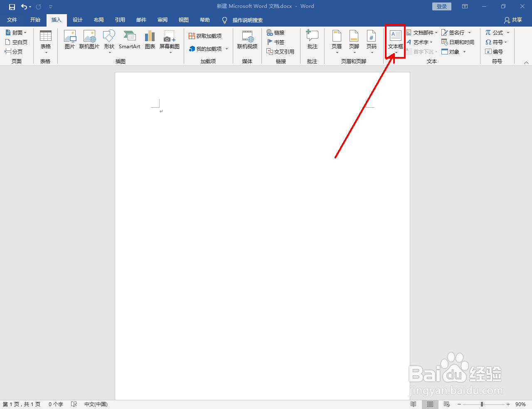Click the 登录 sign-in button
Viewport: 532px width, 409px height.
(x=441, y=6)
